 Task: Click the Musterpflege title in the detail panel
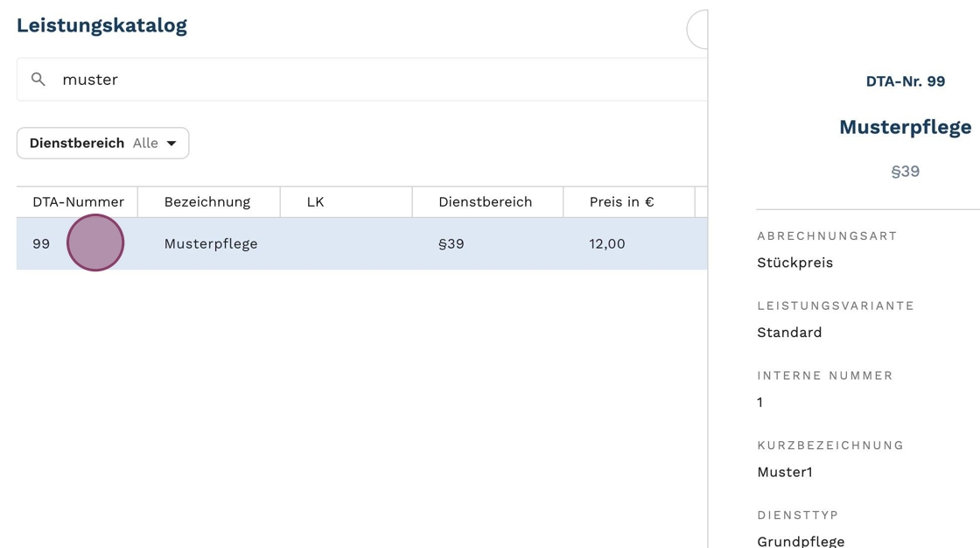coord(905,127)
